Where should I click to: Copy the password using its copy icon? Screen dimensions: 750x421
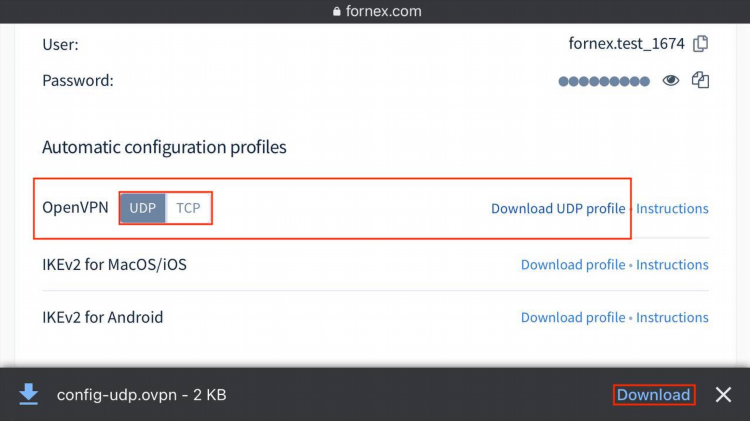click(x=700, y=80)
